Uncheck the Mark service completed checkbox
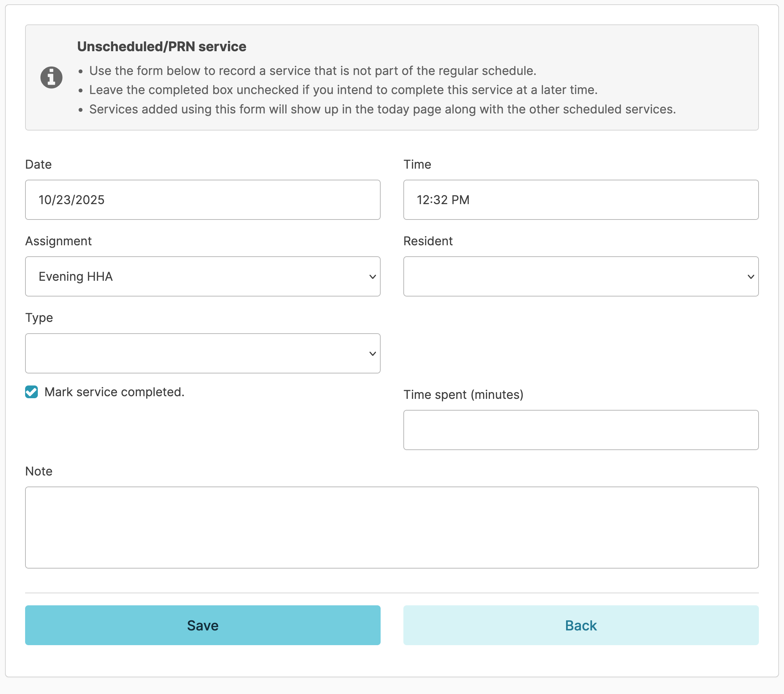Image resolution: width=784 pixels, height=694 pixels. pyautogui.click(x=31, y=392)
